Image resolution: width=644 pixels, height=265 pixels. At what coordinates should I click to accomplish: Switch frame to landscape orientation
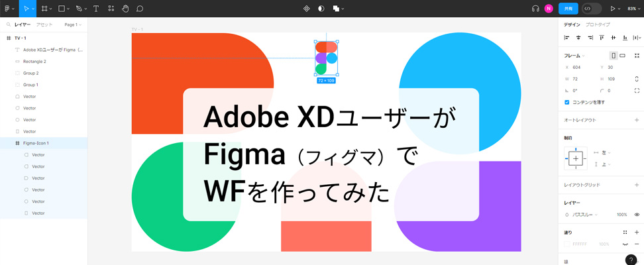(623, 56)
